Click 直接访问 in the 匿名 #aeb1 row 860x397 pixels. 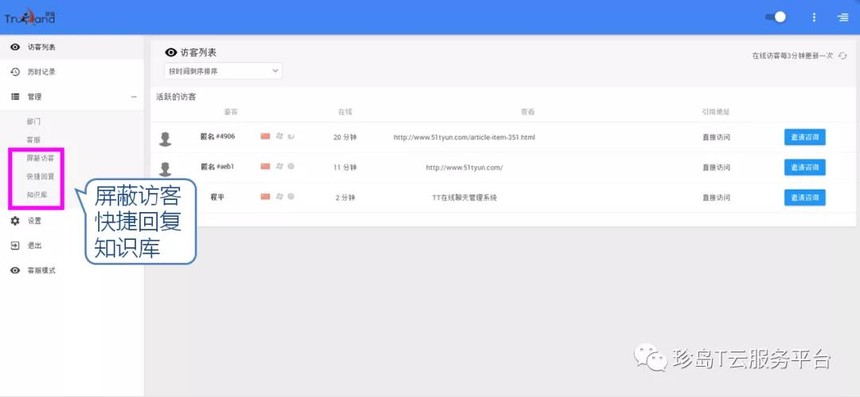pyautogui.click(x=716, y=168)
